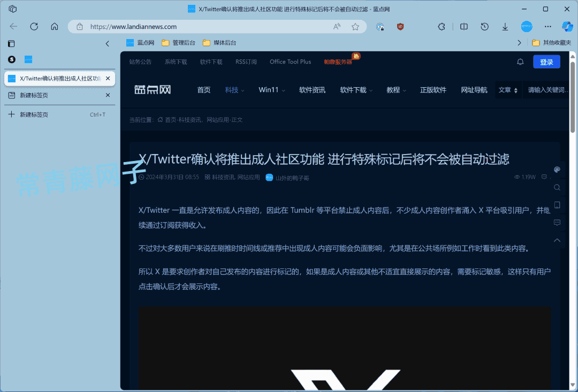Show more bookmarks chevron
The height and width of the screenshot is (392, 578).
(x=519, y=43)
